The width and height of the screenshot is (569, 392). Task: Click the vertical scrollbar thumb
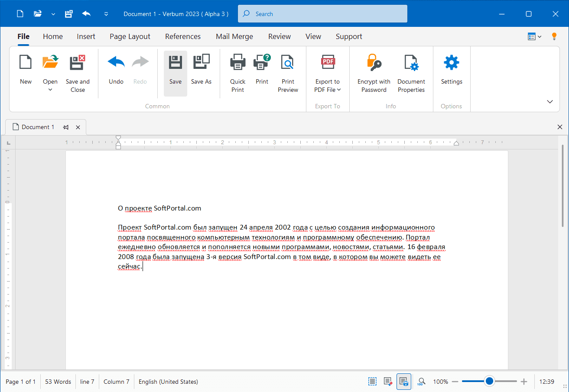[x=563, y=185]
